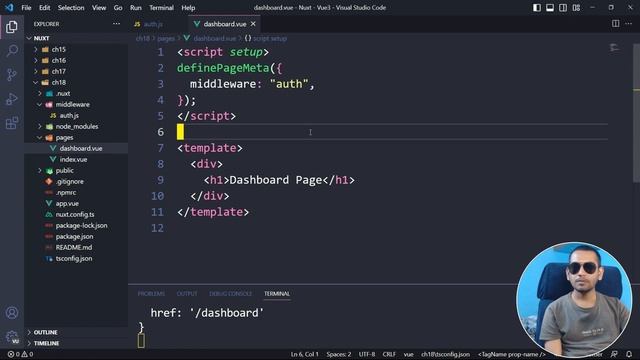Expand the Timeline section
Viewport: 640px width, 360px height.
click(x=76, y=343)
